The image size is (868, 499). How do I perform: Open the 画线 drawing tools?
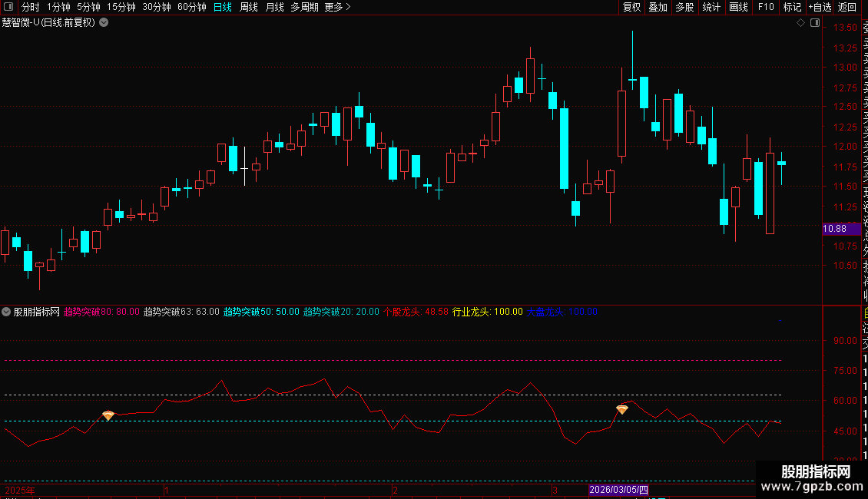click(738, 7)
